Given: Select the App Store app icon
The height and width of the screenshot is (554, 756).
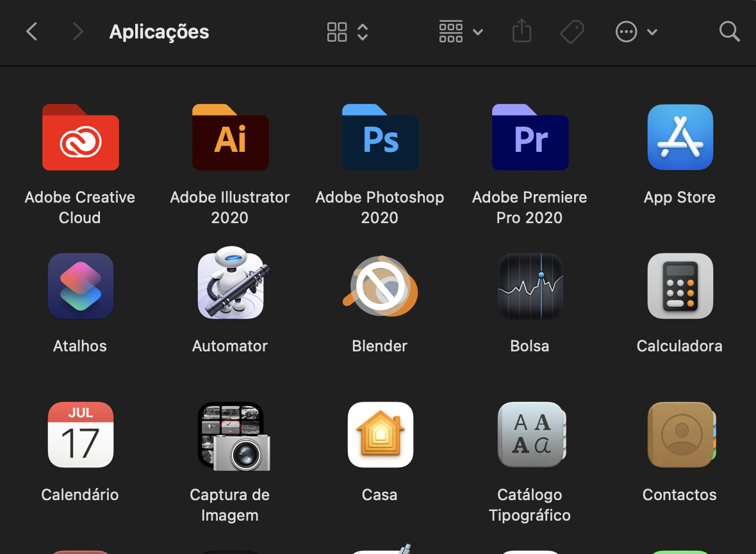Looking at the screenshot, I should 680,137.
